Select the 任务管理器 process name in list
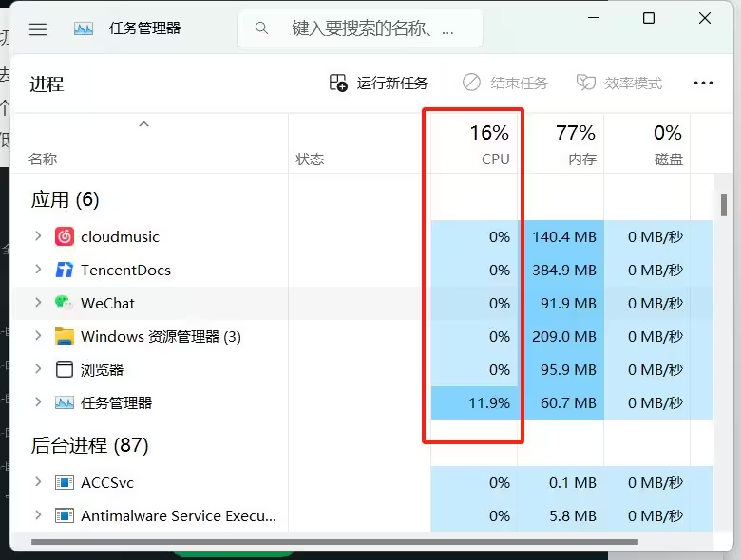This screenshot has height=560, width=741. [x=116, y=402]
